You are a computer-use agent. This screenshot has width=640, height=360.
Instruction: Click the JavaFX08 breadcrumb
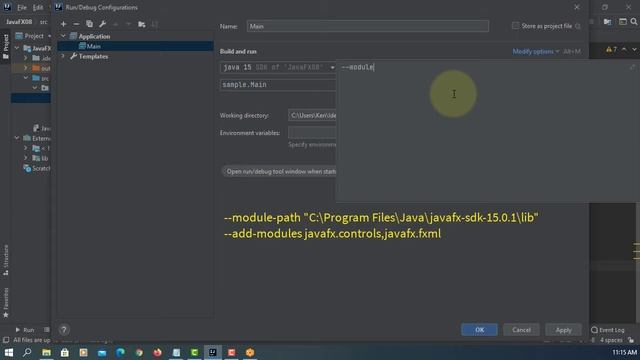tap(19, 22)
